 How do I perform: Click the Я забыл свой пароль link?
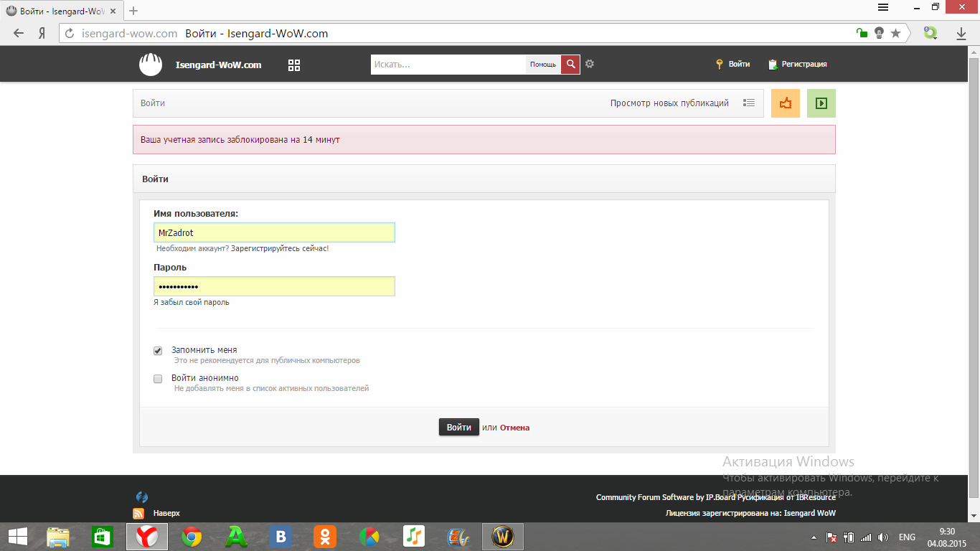pos(192,303)
